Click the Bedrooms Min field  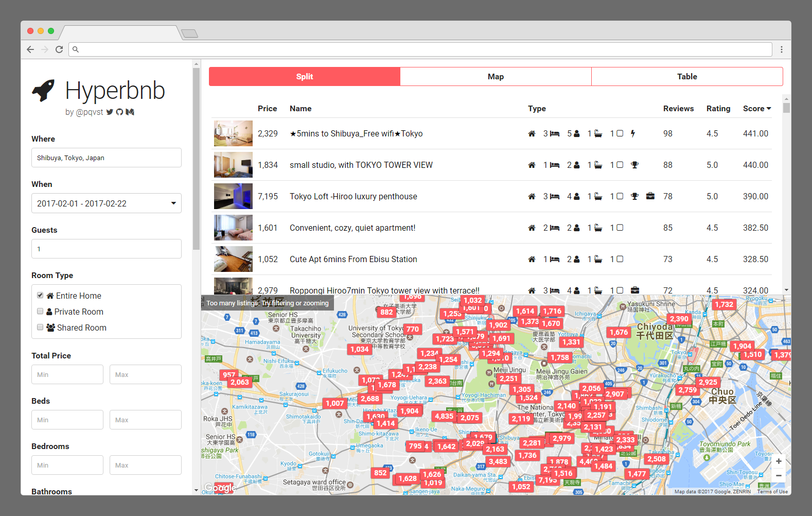point(67,465)
